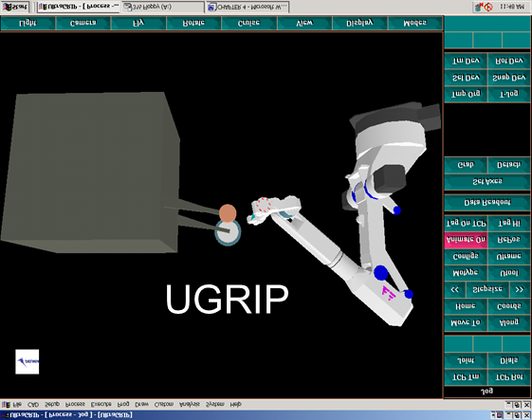Click the Windows Start button
The height and width of the screenshot is (420, 532).
point(15,7)
